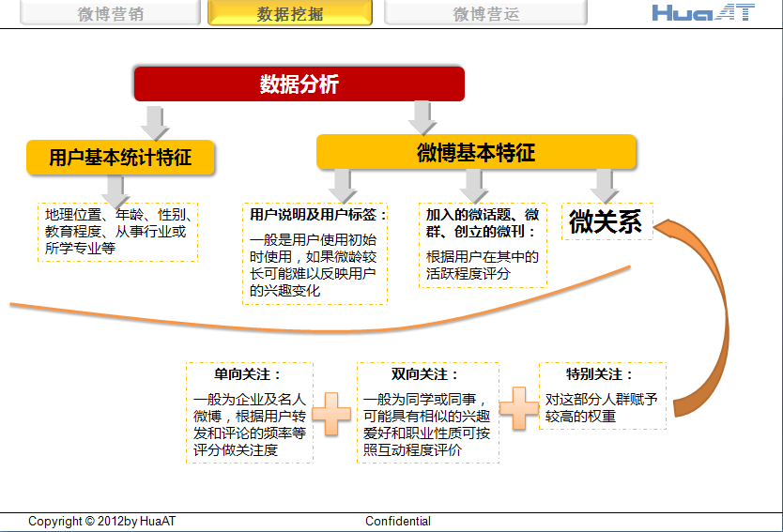Image resolution: width=783 pixels, height=532 pixels.
Task: Click the 双向关注 text box
Action: [x=428, y=413]
